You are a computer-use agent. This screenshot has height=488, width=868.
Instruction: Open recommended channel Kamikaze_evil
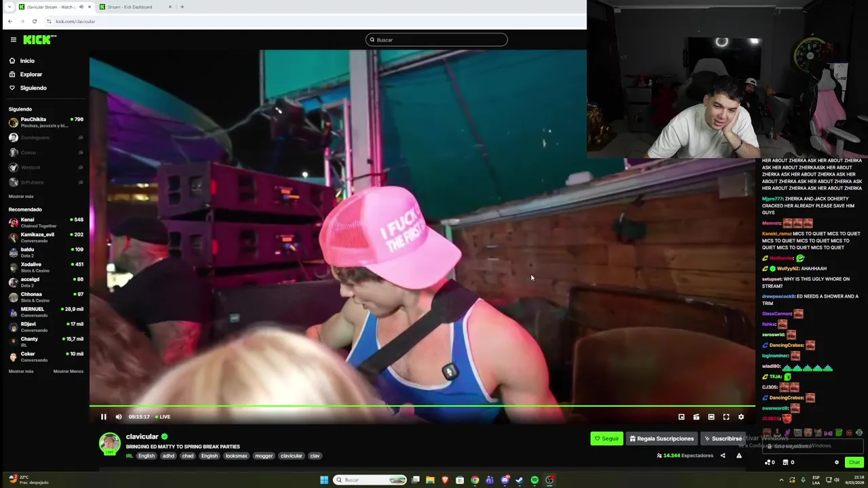click(45, 237)
